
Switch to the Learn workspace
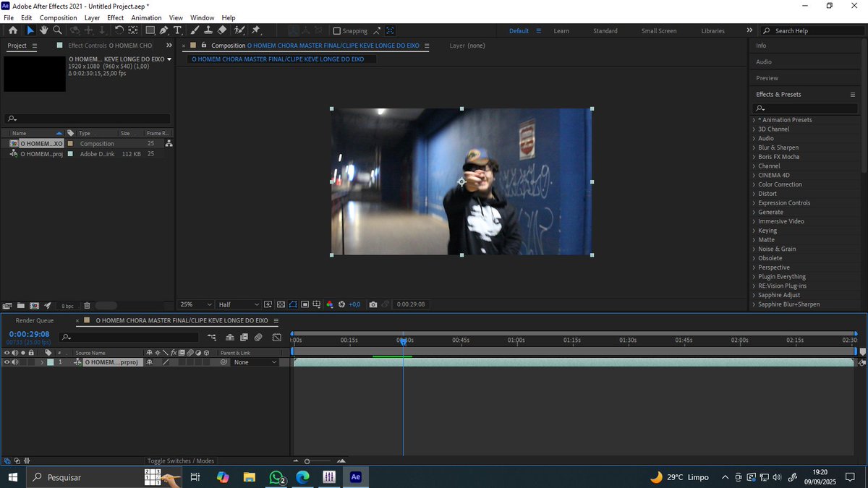click(x=561, y=31)
